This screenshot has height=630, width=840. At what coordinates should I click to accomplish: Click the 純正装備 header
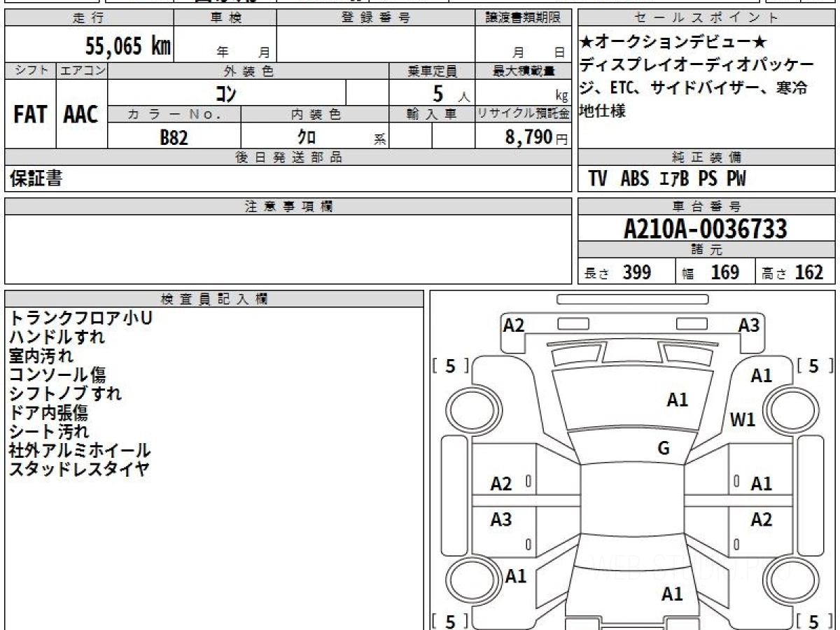coord(706,157)
